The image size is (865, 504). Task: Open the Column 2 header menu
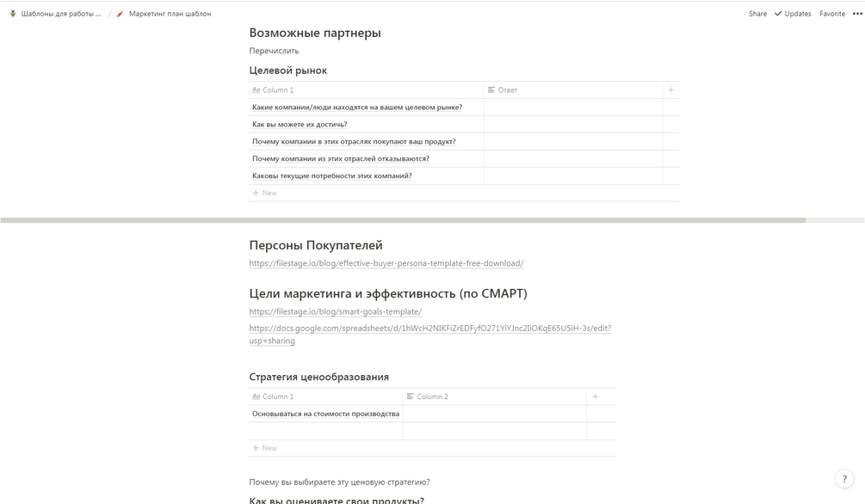494,396
